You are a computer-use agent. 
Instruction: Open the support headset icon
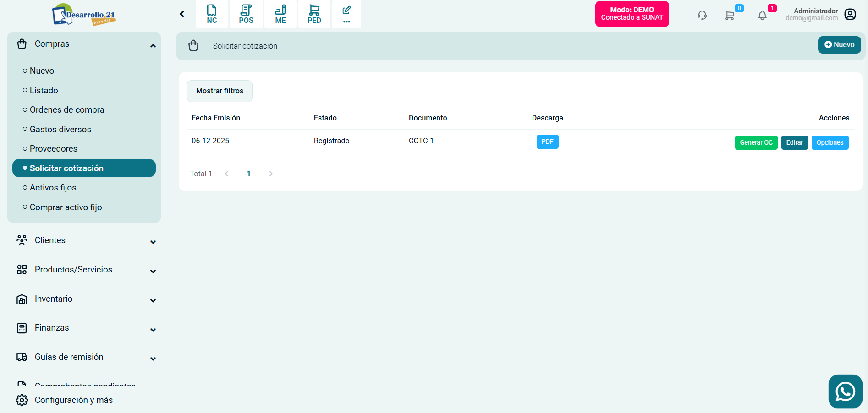coord(702,16)
